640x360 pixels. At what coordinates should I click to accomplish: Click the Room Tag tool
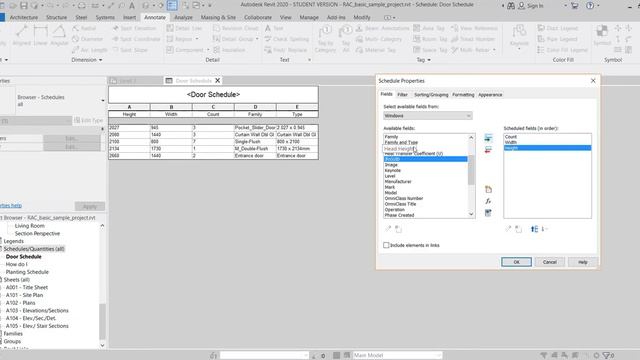click(429, 39)
